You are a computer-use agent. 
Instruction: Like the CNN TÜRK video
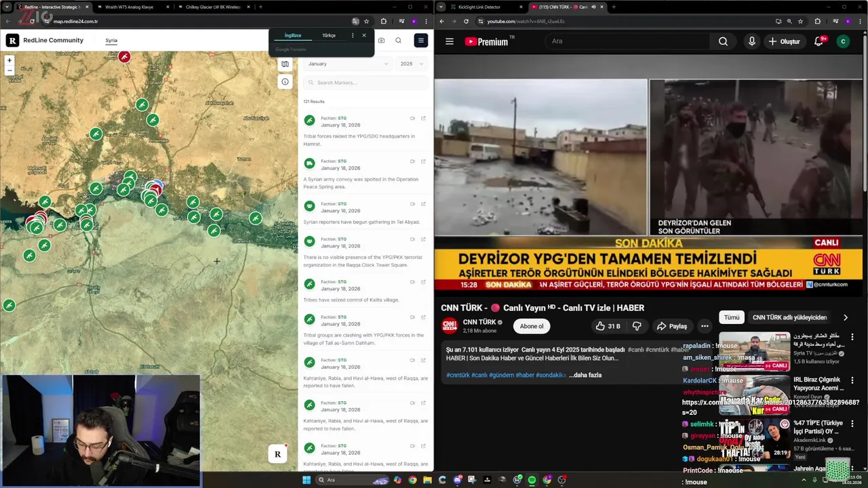coord(608,326)
